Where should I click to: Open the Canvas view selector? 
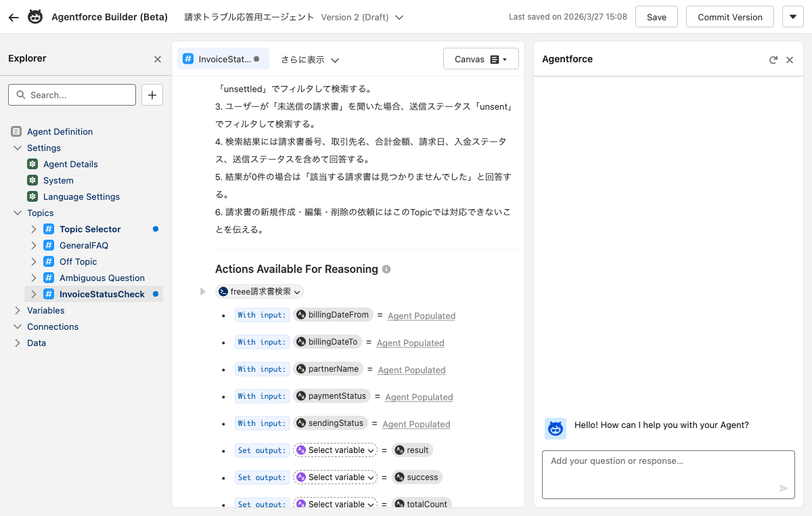click(x=480, y=59)
